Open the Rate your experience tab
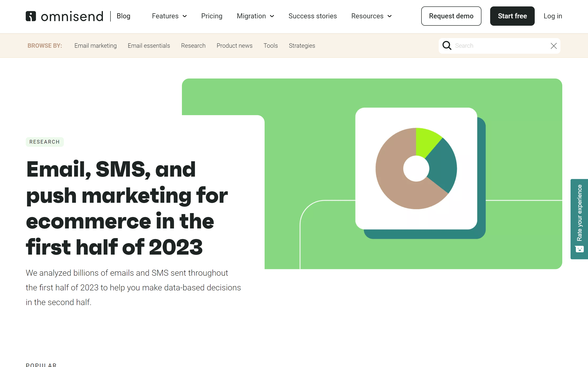588x367 pixels. click(x=579, y=213)
